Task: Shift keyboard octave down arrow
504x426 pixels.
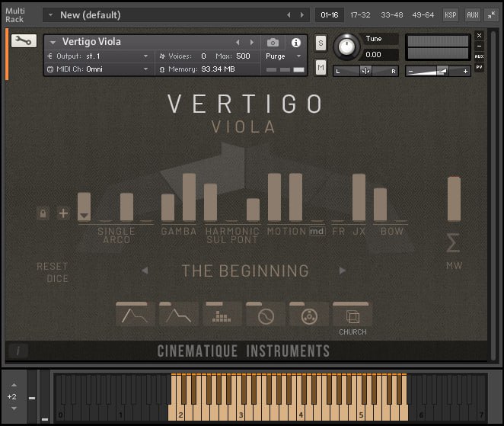Action: (14, 408)
